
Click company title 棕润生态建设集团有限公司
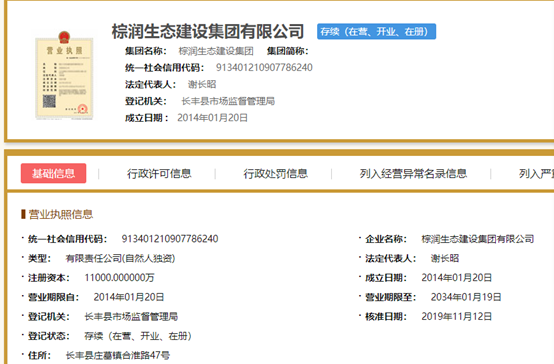[x=208, y=31]
